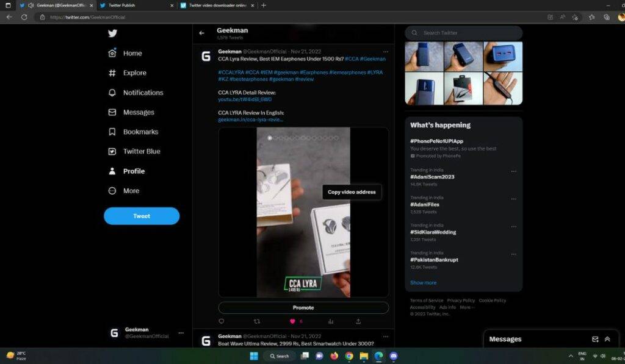Click the reply icon under the CCA Lyra tweet
Viewport: 625px width, 364px height.
pos(222,321)
